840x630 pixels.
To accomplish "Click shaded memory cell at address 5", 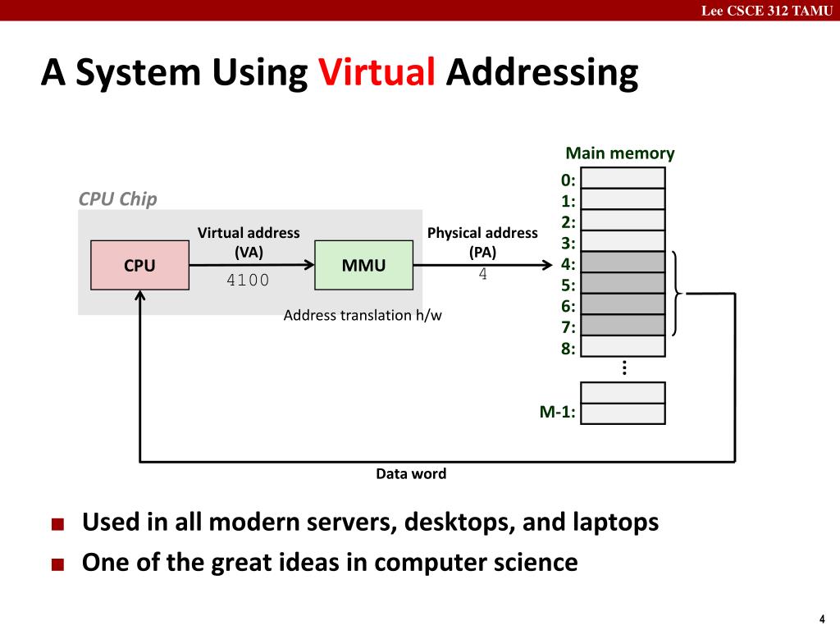I will coord(623,283).
